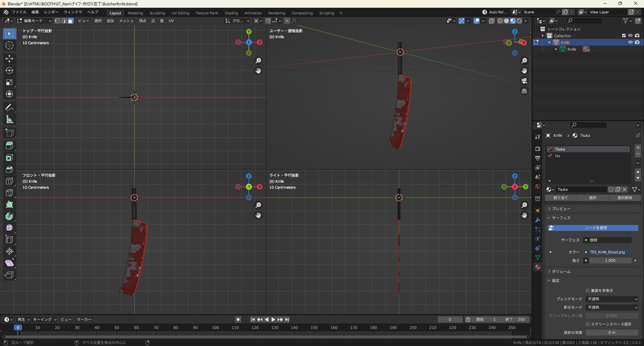Switch to vertex select mode
644x346 pixels.
click(x=57, y=21)
